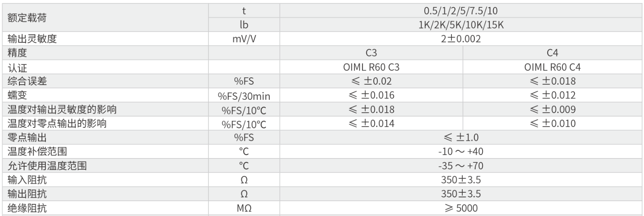
Task: Click the ≤ ±1.0 零点输出 value
Action: point(461,138)
